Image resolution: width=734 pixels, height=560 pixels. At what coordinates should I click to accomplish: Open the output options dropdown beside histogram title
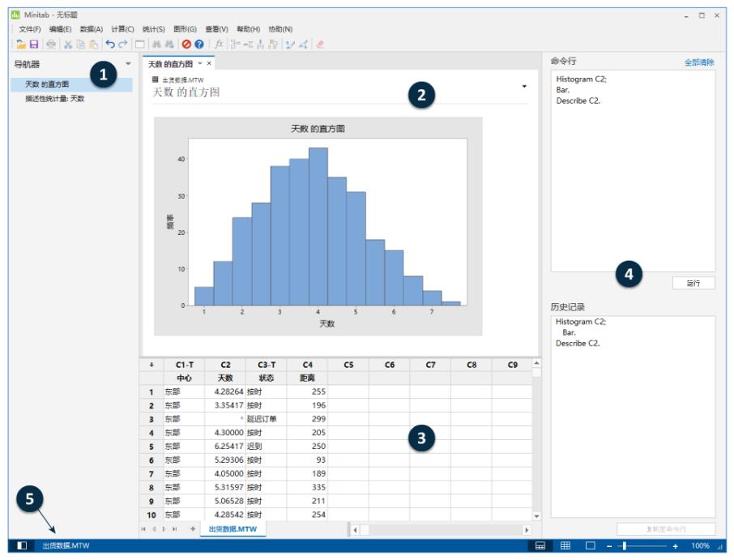pyautogui.click(x=524, y=86)
